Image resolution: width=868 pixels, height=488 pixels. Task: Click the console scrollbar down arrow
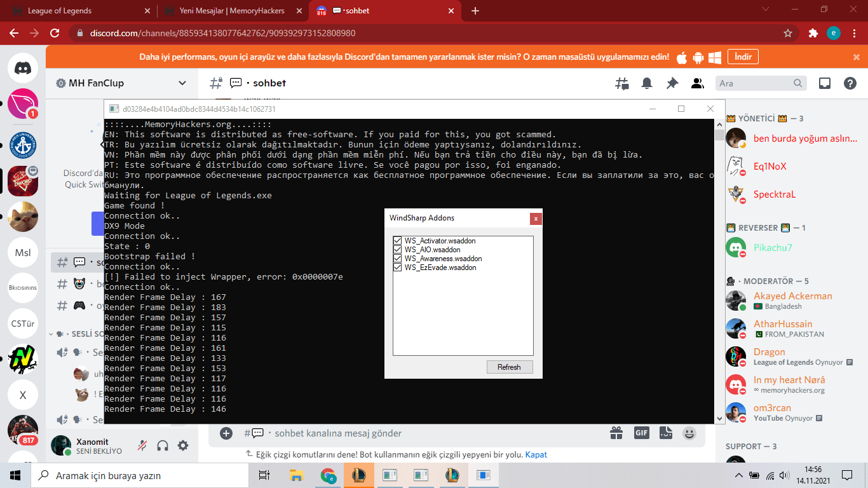pyautogui.click(x=719, y=419)
